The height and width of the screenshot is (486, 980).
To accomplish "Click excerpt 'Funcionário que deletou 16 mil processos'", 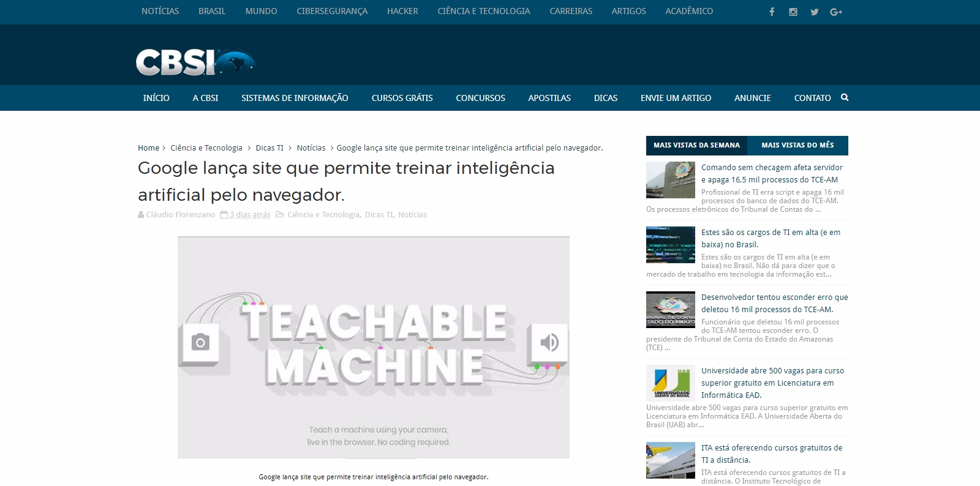I will [x=743, y=335].
